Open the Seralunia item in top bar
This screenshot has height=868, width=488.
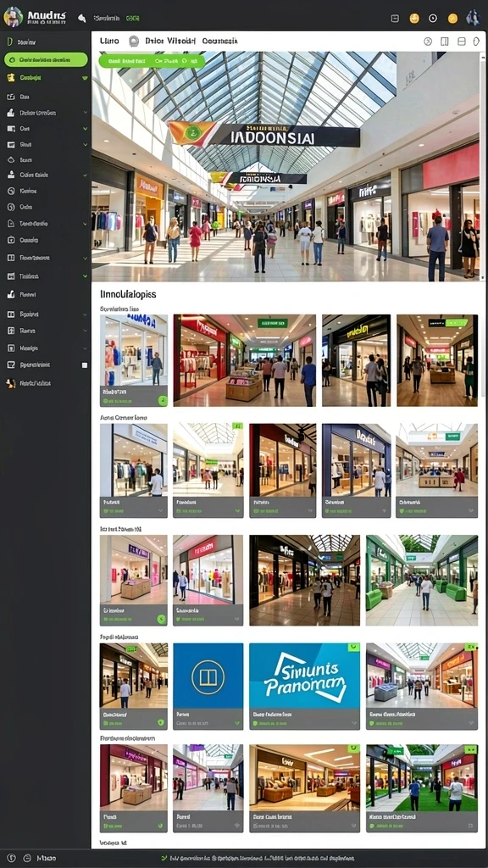tap(108, 19)
